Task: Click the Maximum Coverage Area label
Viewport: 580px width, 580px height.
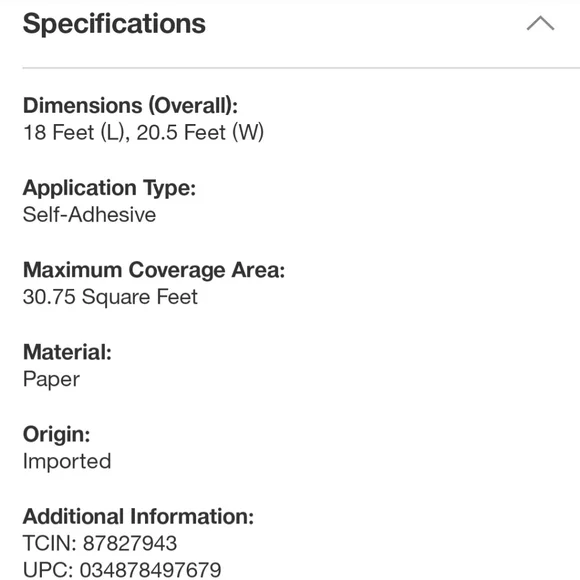Action: click(154, 270)
